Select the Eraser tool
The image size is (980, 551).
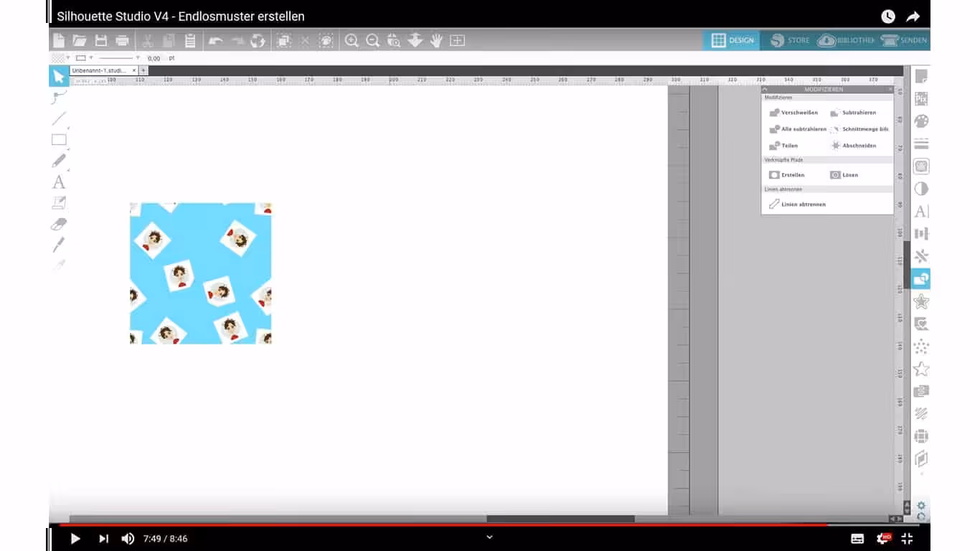tap(59, 225)
